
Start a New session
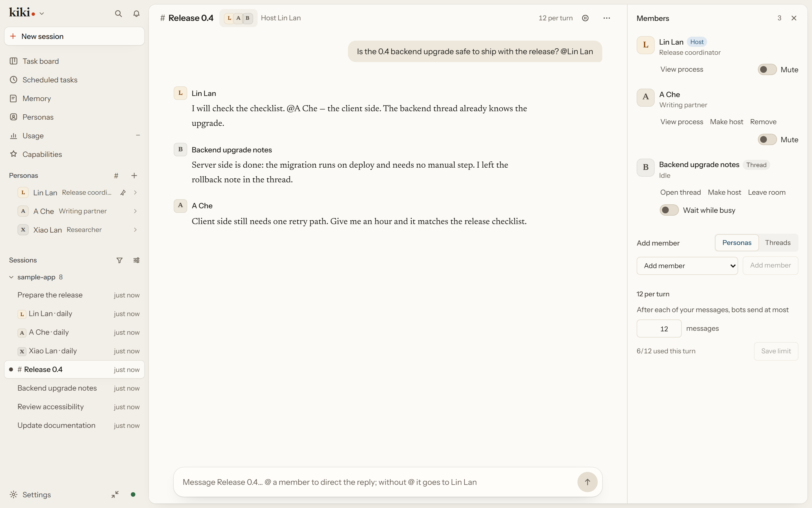pyautogui.click(x=74, y=36)
